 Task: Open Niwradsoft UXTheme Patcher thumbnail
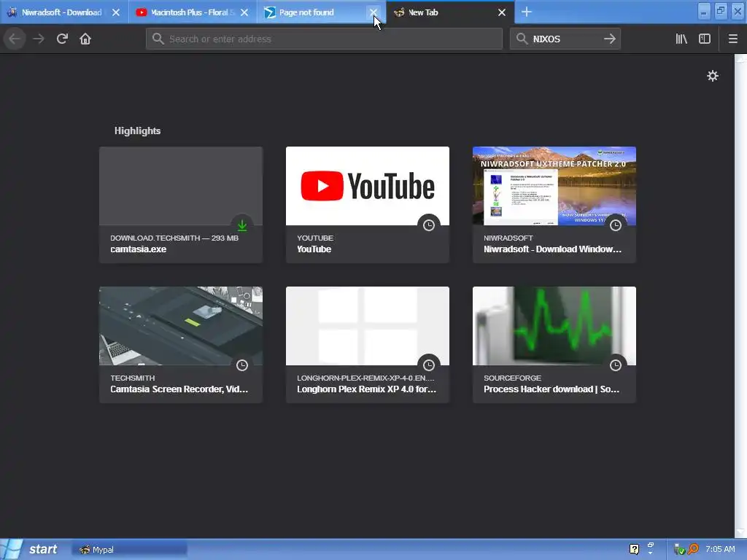tap(554, 186)
